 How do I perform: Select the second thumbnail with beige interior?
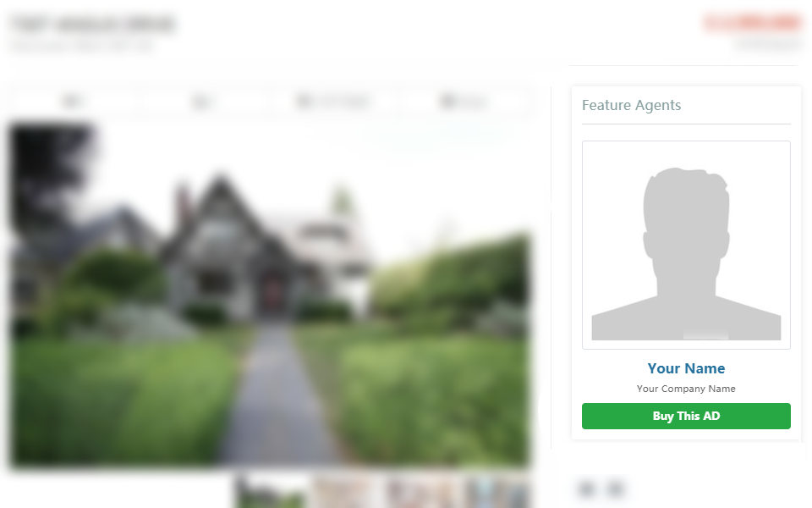click(346, 493)
